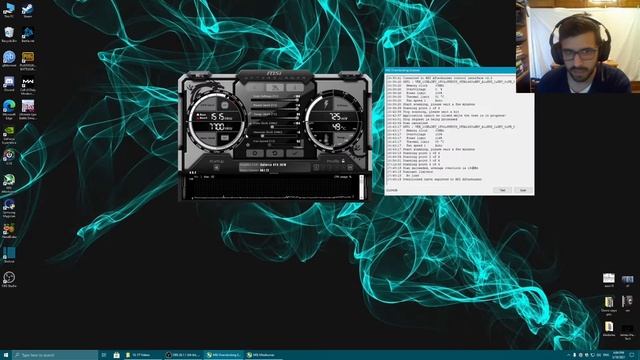Toggle Afterburner profile lock icon
Screen dimensions: 640x360
coord(343,161)
